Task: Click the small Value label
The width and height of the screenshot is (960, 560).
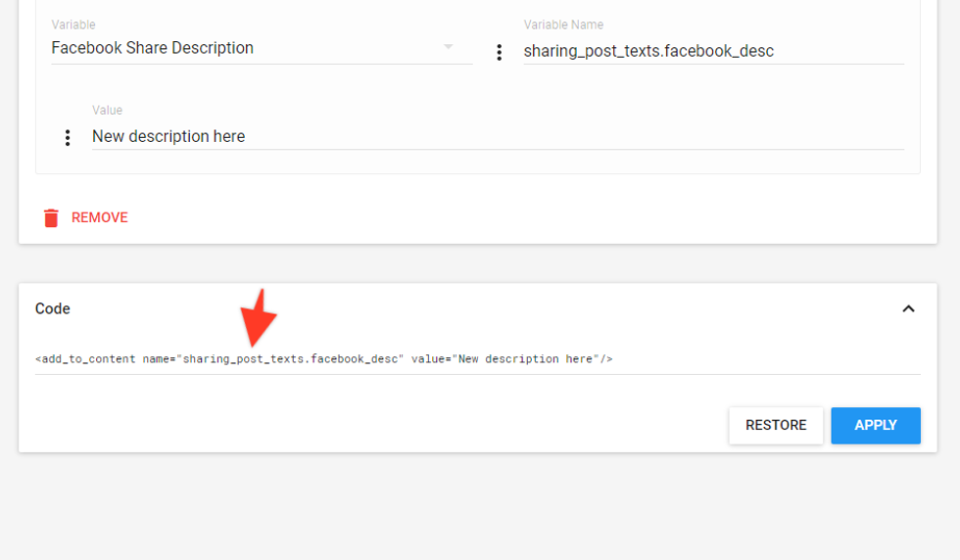Action: 107,111
